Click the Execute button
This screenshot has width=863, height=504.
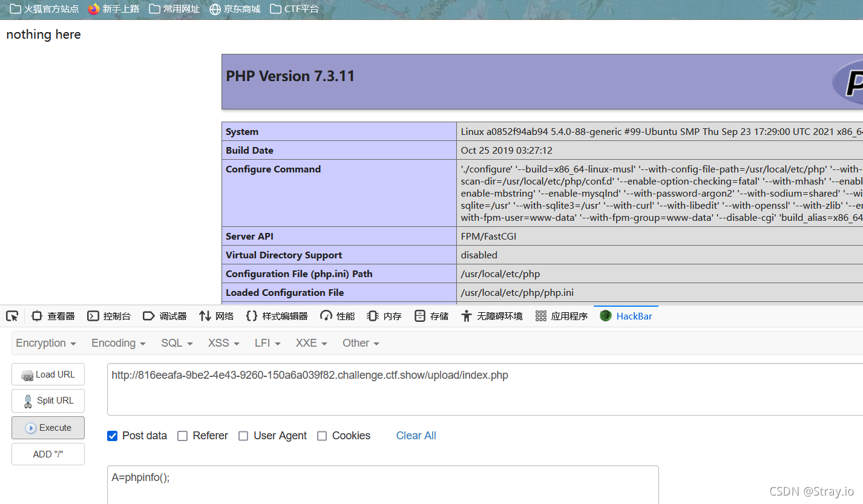pyautogui.click(x=48, y=428)
